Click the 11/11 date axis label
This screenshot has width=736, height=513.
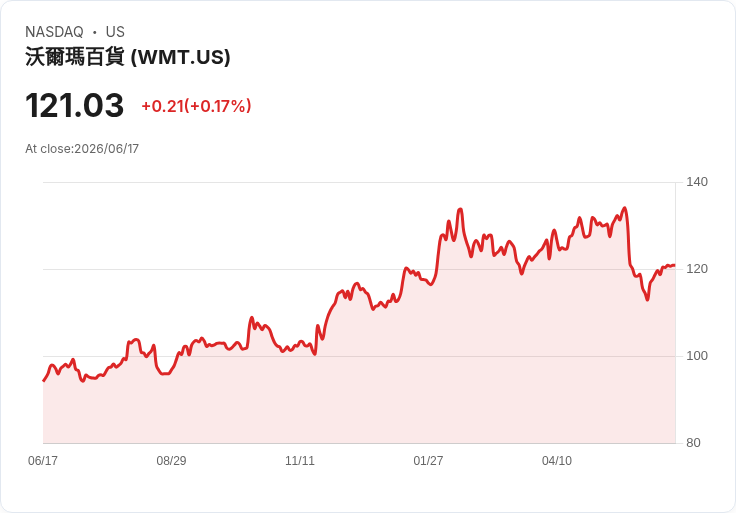point(300,460)
